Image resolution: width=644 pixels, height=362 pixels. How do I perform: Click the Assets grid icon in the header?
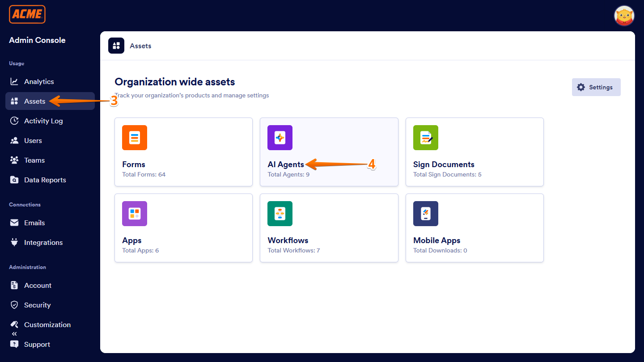116,46
